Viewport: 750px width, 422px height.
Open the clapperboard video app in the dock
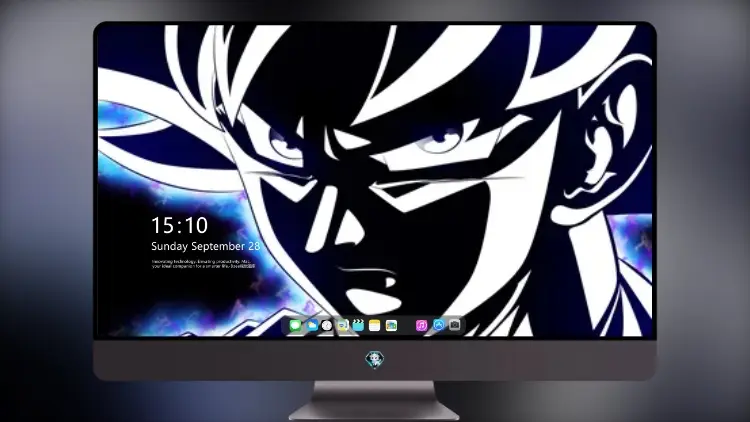[358, 326]
